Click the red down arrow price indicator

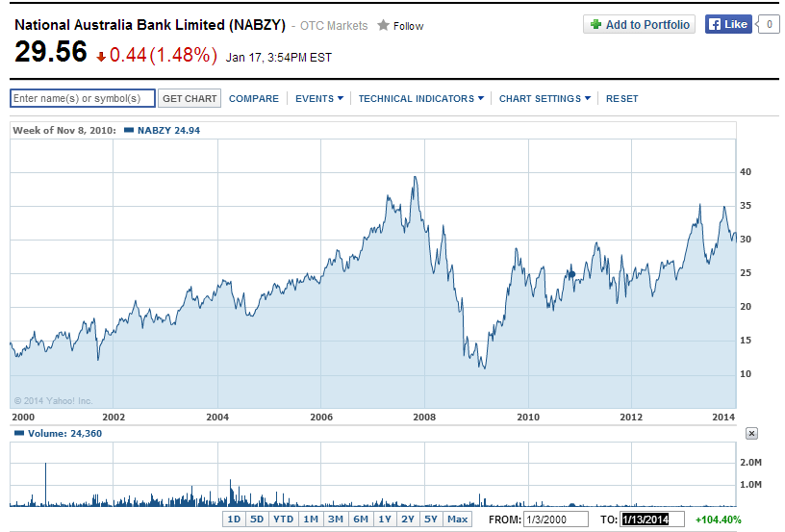101,57
